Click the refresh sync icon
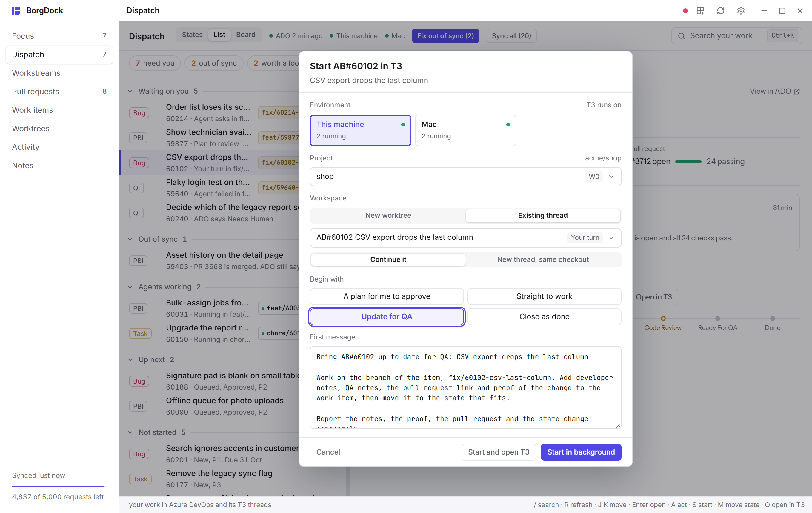Viewport: 812px width, 513px height. [x=721, y=11]
